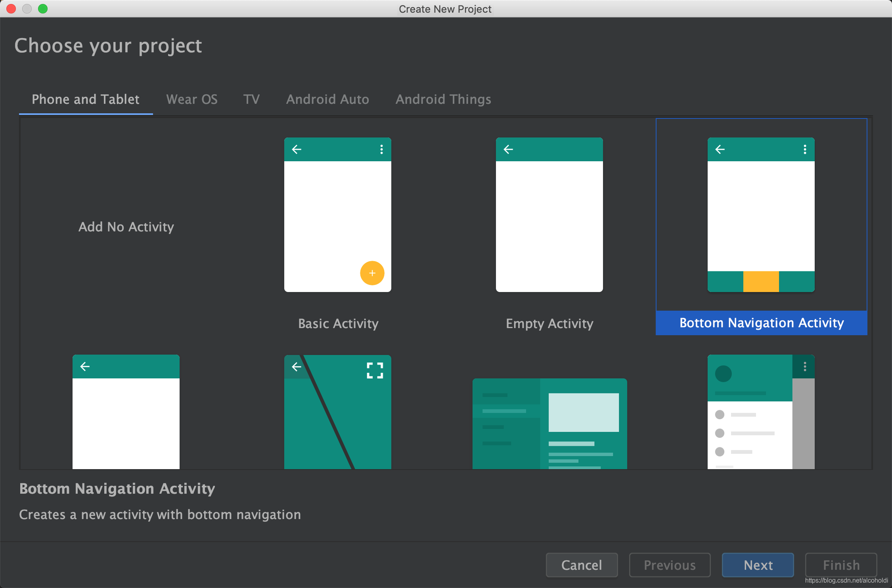Click the overflow dots in Navigation Drawer preview
Image resolution: width=892 pixels, height=588 pixels.
(805, 367)
